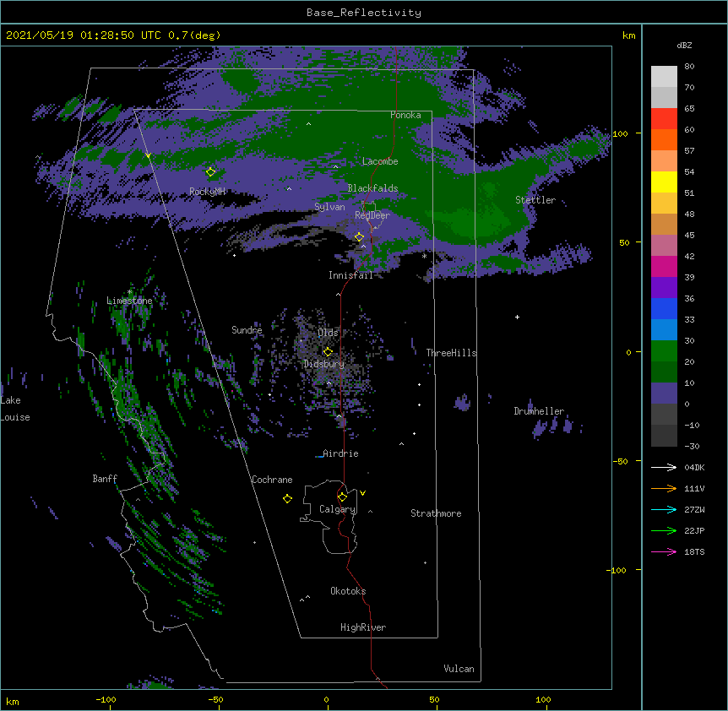Viewport: 728px width, 711px height.
Task: Click the dBZ legend heading
Action: pyautogui.click(x=684, y=46)
